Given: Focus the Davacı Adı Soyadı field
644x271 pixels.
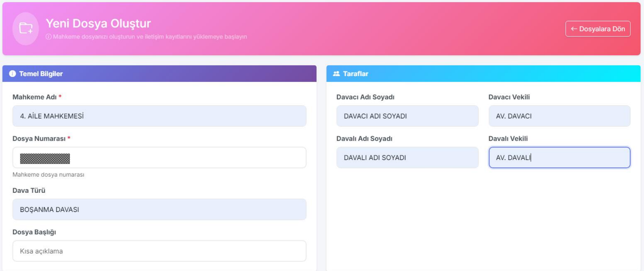Looking at the screenshot, I should coord(407,116).
